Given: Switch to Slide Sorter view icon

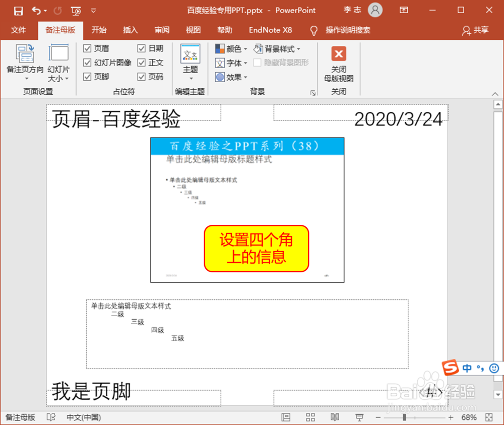Looking at the screenshot, I should [310, 417].
